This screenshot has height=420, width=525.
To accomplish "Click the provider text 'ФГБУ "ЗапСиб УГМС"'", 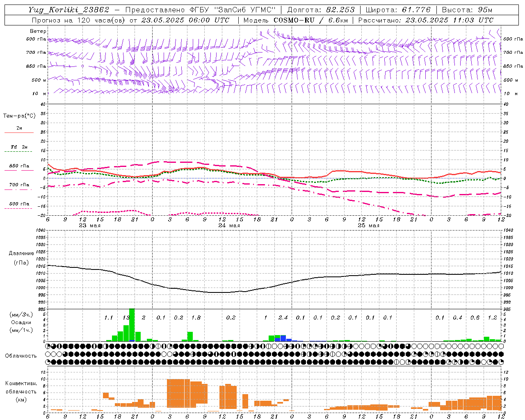I will coord(233,10).
